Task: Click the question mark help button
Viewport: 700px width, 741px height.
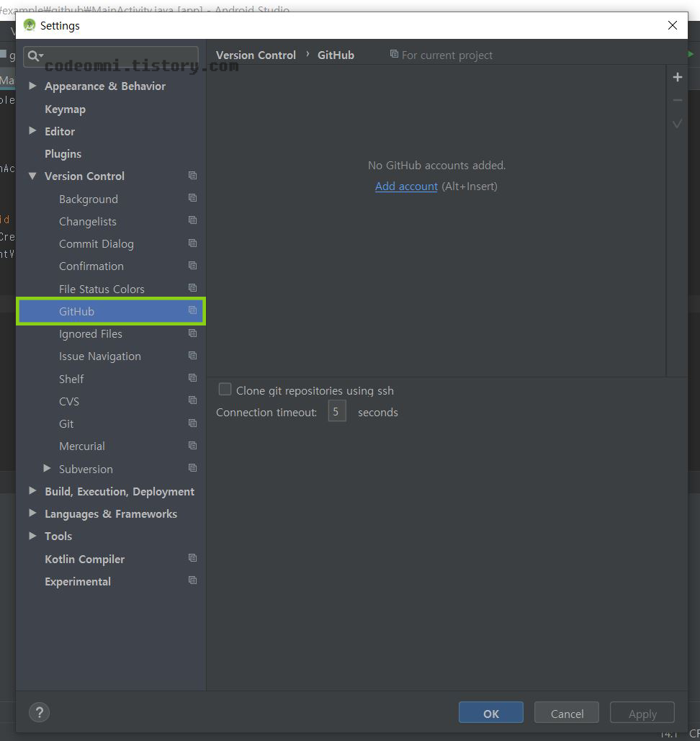Action: [39, 712]
